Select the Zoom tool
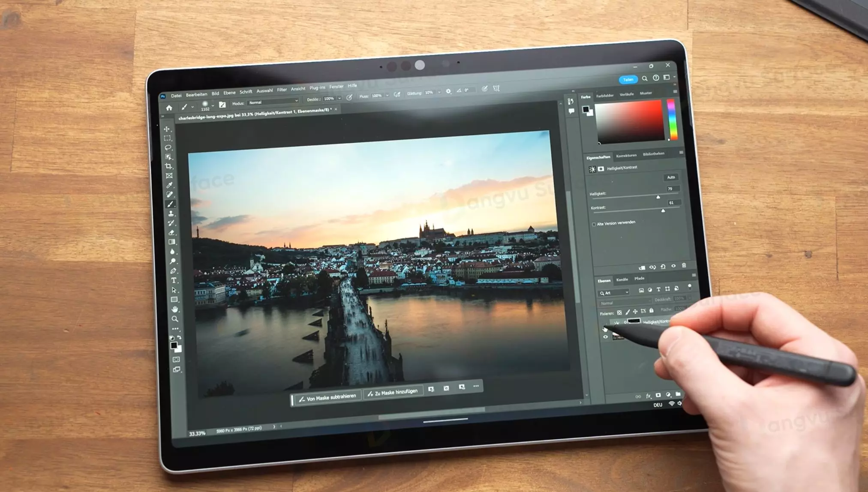 coord(175,319)
